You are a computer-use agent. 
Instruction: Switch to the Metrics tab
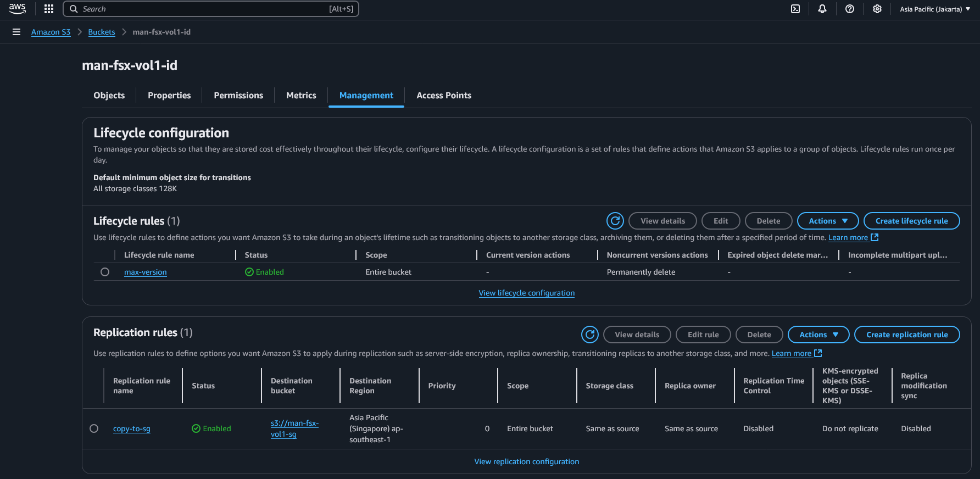click(x=301, y=96)
